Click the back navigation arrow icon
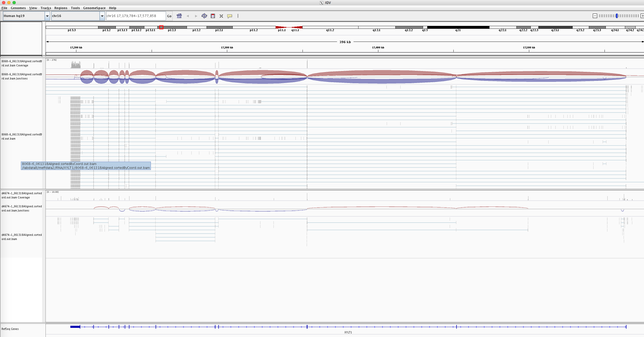Screen dimensions: 644x337 (x=187, y=16)
